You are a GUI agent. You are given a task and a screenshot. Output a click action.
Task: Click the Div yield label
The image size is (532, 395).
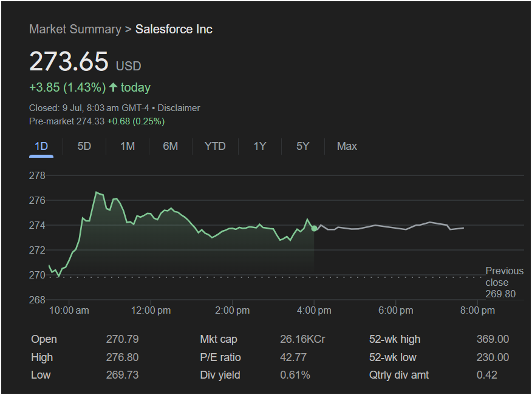220,375
